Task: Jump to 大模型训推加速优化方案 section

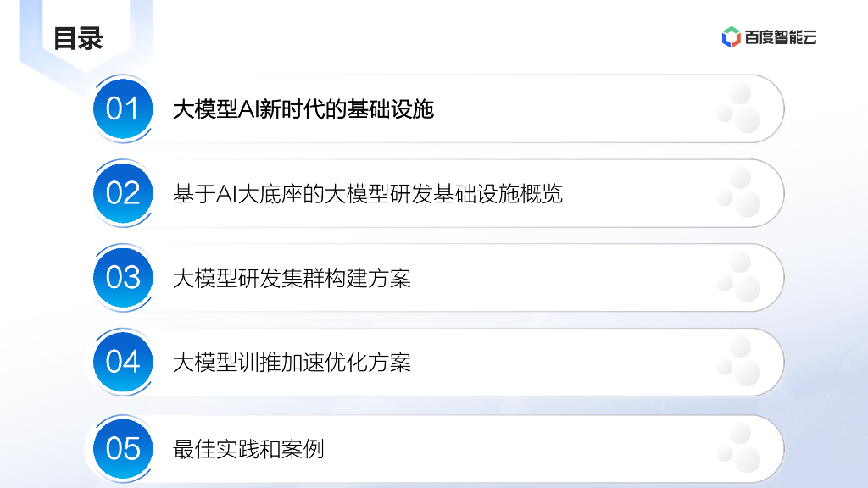Action: 292,363
